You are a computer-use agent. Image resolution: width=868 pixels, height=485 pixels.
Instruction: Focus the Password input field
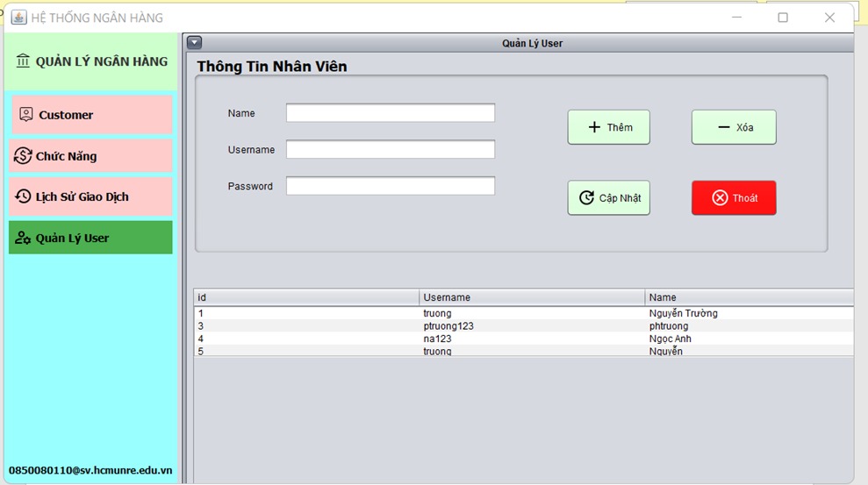391,186
